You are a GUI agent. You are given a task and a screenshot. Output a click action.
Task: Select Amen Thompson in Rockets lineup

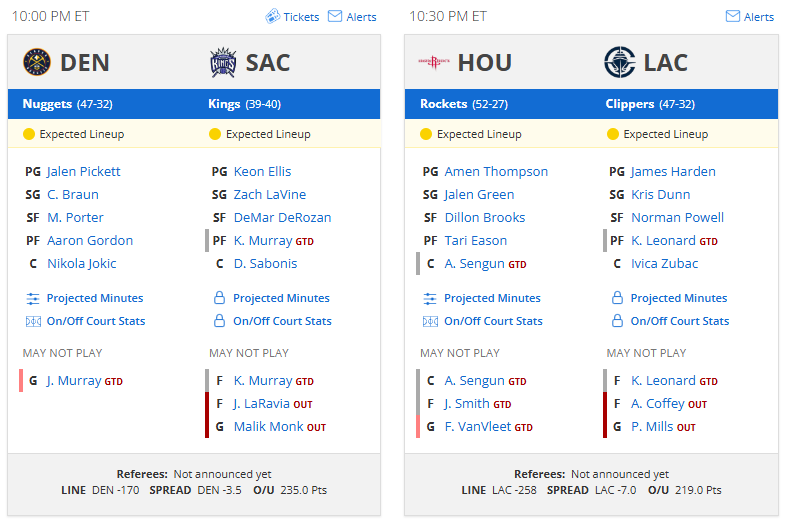point(496,171)
